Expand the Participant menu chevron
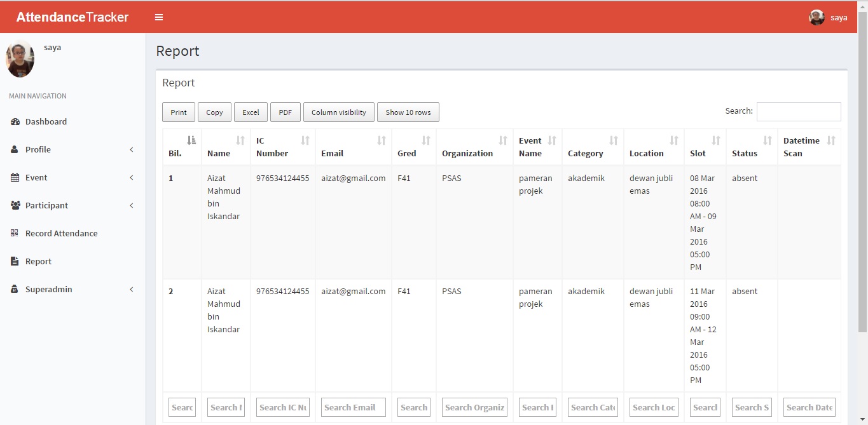 point(132,205)
